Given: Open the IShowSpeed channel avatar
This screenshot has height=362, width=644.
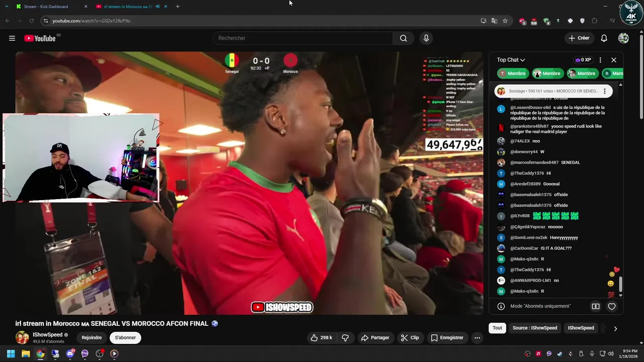Looking at the screenshot, I should pos(22,337).
